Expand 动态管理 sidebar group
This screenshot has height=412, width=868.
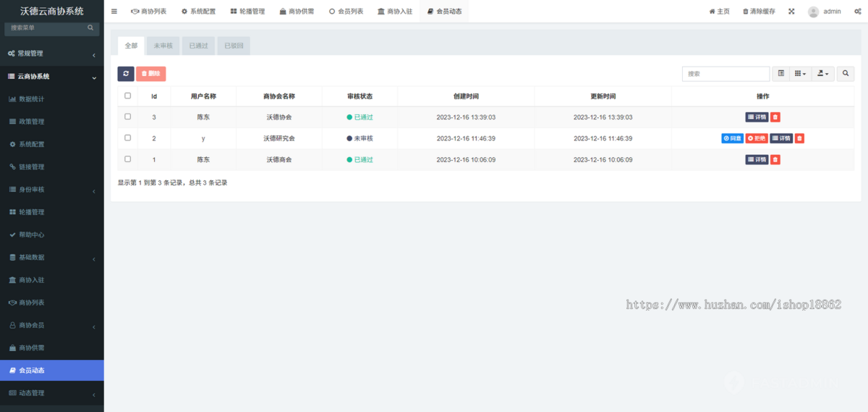coord(52,393)
